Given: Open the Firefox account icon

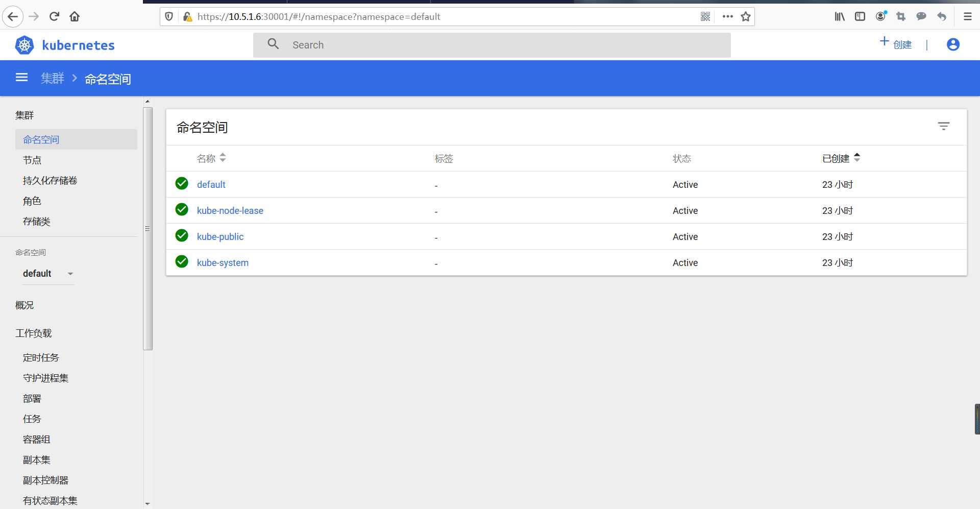Looking at the screenshot, I should point(881,16).
